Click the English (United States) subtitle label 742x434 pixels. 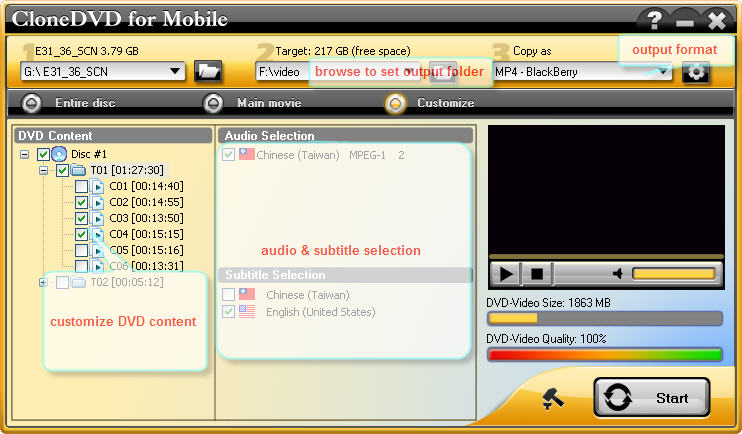click(x=320, y=312)
